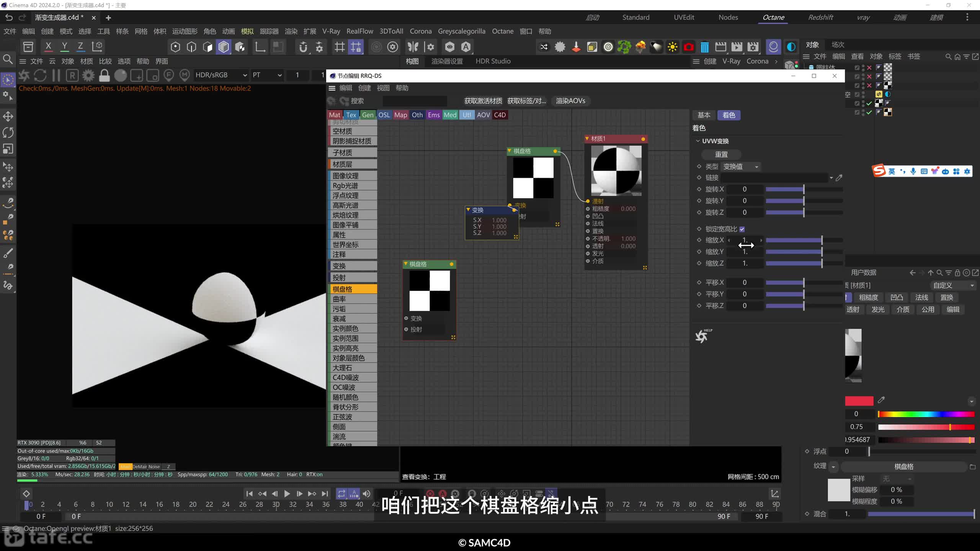980x551 pixels.
Task: Toggle keyframe diamond for 缩放.X
Action: tap(699, 240)
